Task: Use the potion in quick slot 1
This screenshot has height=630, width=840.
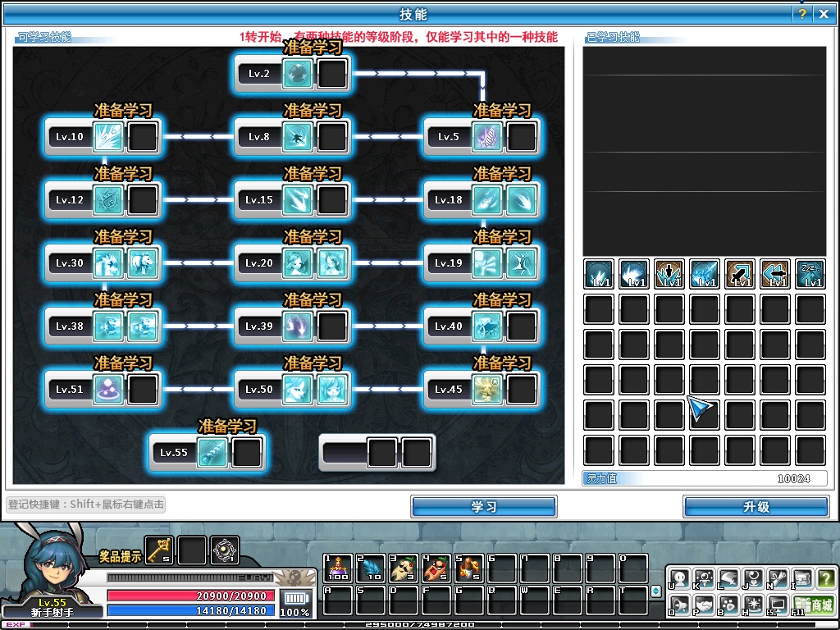Action: (338, 568)
